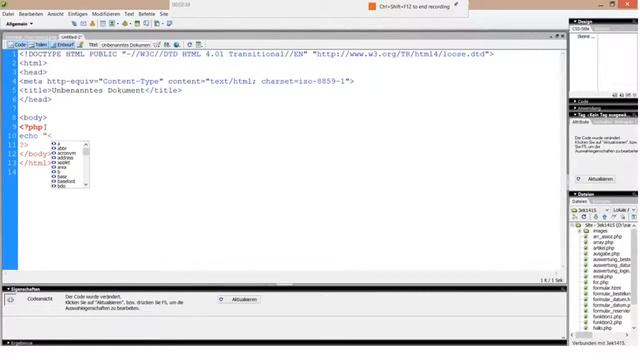
Task: Click Aktualisieren in the Tag panel
Action: click(x=596, y=179)
